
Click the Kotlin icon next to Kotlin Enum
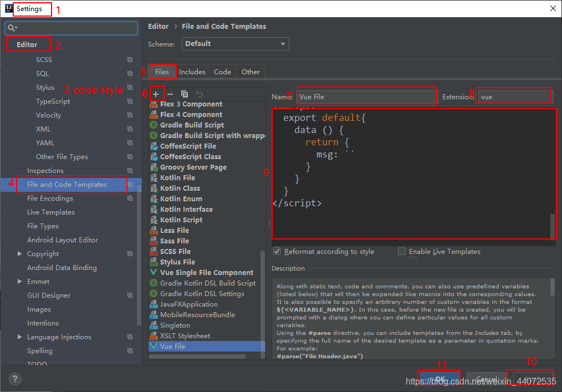pos(154,199)
